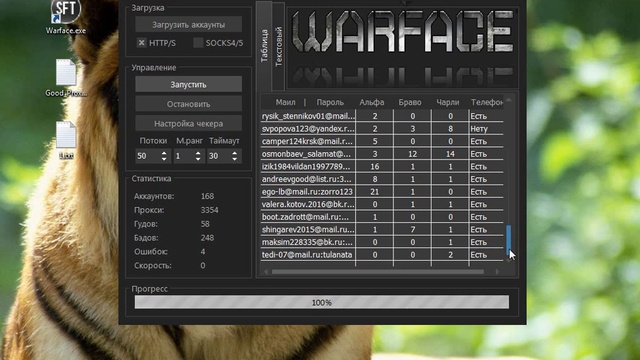This screenshot has width=640, height=360.
Task: Click the Аккаунтов count 168
Action: [x=207, y=196]
